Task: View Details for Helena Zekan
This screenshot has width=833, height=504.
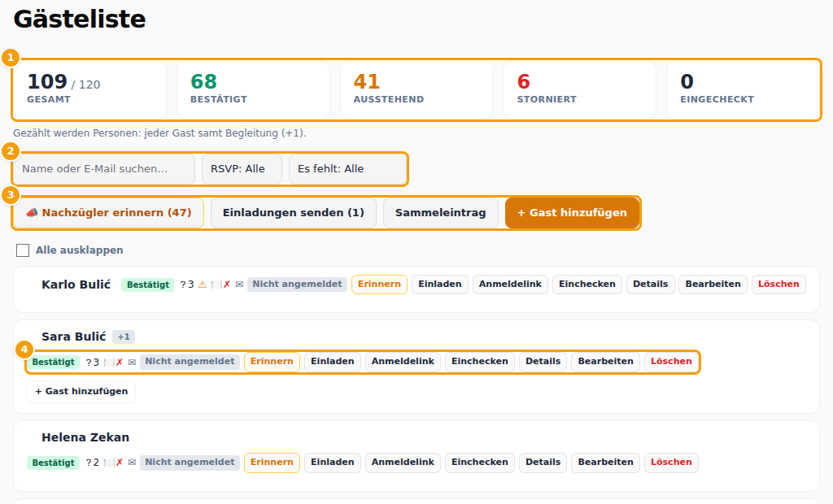Action: pos(543,463)
